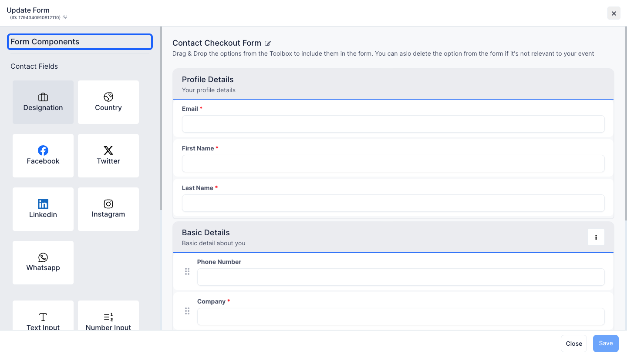Viewport: 627px width, 364px height.
Task: Add the Twitter field component
Action: 108,156
